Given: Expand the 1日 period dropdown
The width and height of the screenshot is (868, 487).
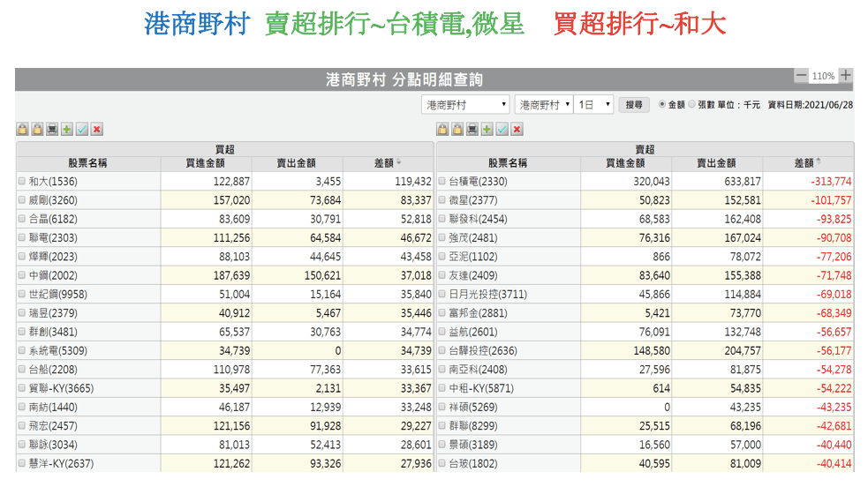Looking at the screenshot, I should click(x=593, y=105).
